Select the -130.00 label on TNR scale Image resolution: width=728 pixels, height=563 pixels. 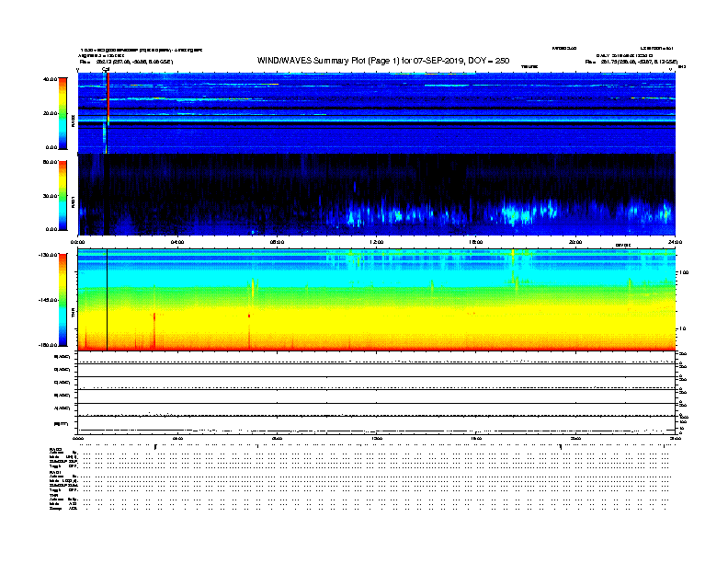pyautogui.click(x=48, y=255)
